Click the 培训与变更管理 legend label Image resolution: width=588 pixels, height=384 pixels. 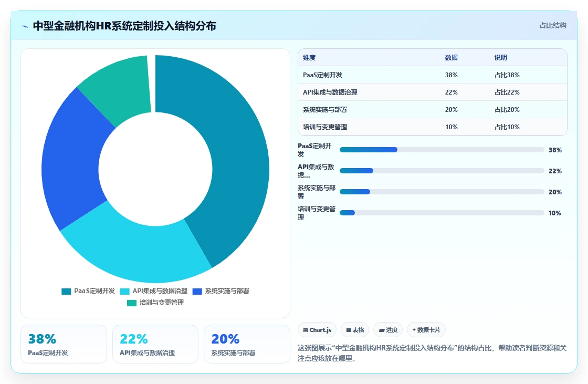(162, 303)
